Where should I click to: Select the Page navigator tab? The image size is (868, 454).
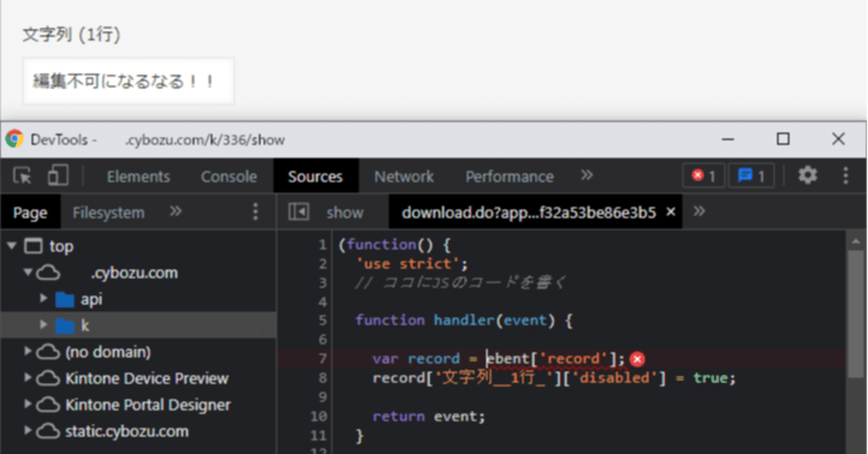[30, 213]
